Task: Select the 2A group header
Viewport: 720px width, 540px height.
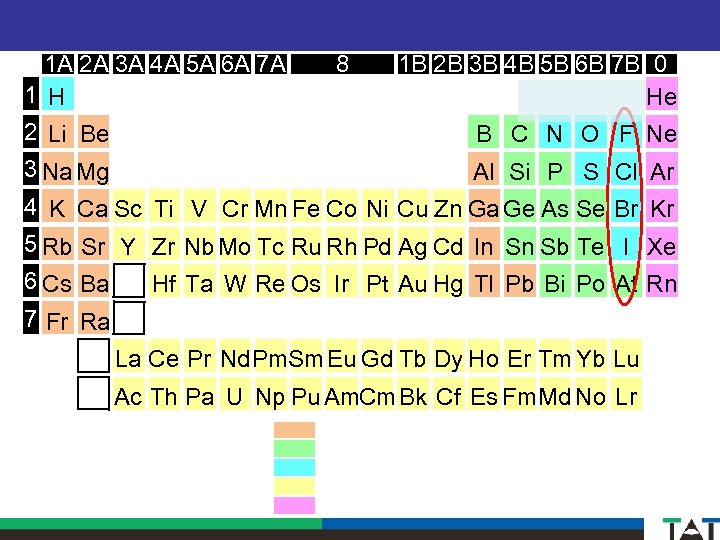Action: tap(94, 64)
